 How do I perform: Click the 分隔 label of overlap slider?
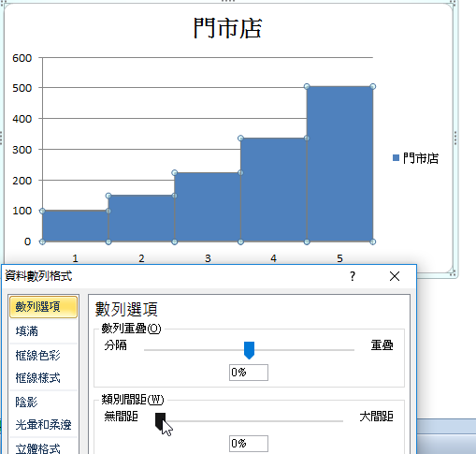116,345
